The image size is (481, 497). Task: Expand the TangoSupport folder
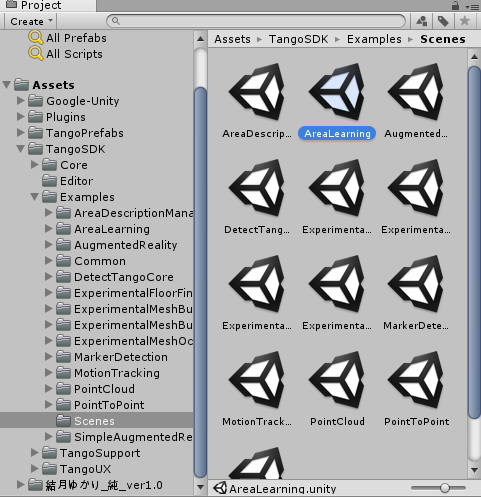click(x=35, y=453)
